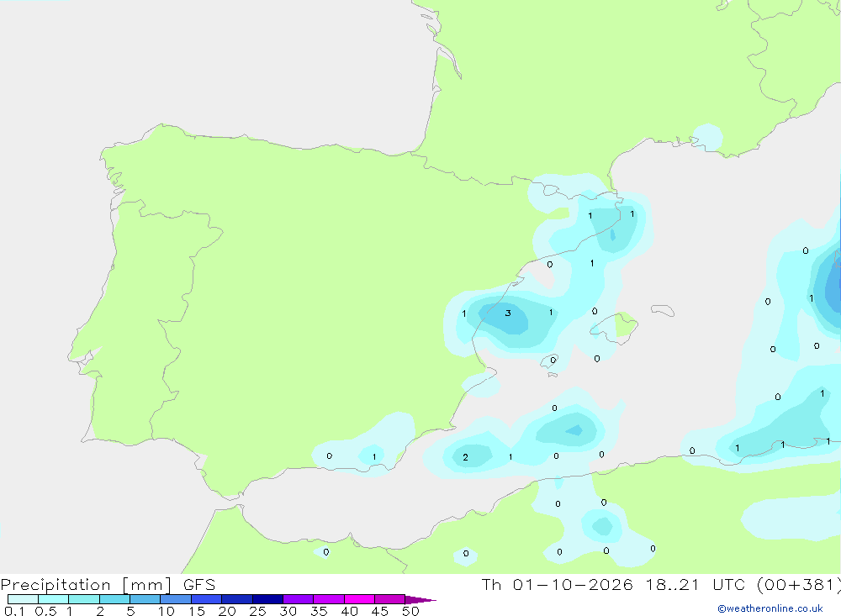Click the purple arrow ending the color scale

420,600
